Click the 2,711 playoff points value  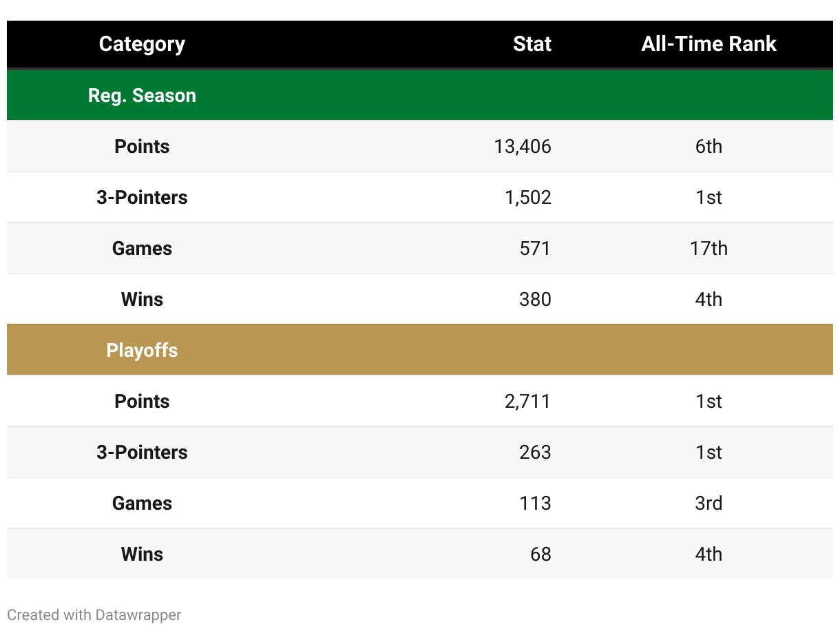tap(528, 401)
